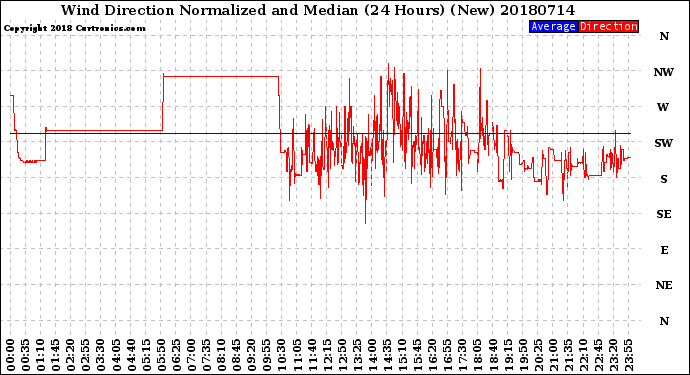The image size is (690, 375).
Task: Click the 19:50 time axis label
Action: (x=523, y=355)
